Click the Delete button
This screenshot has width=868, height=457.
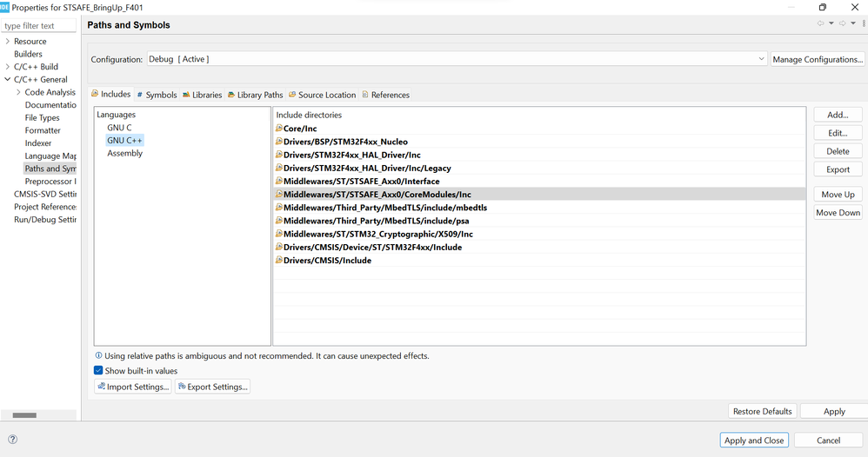(x=838, y=151)
